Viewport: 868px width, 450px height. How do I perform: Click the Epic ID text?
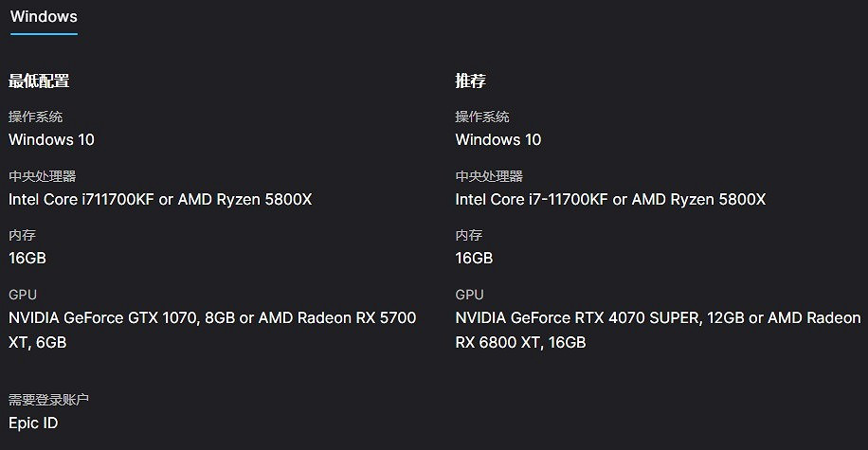click(33, 423)
